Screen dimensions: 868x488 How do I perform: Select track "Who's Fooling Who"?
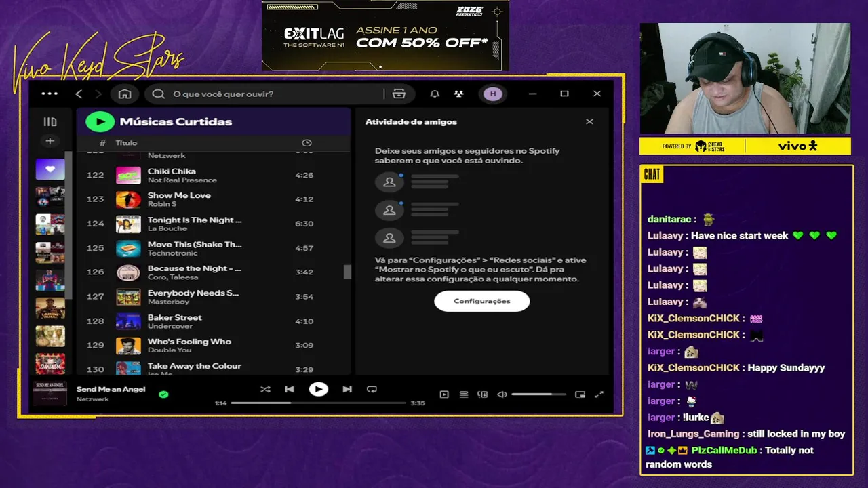tap(189, 342)
